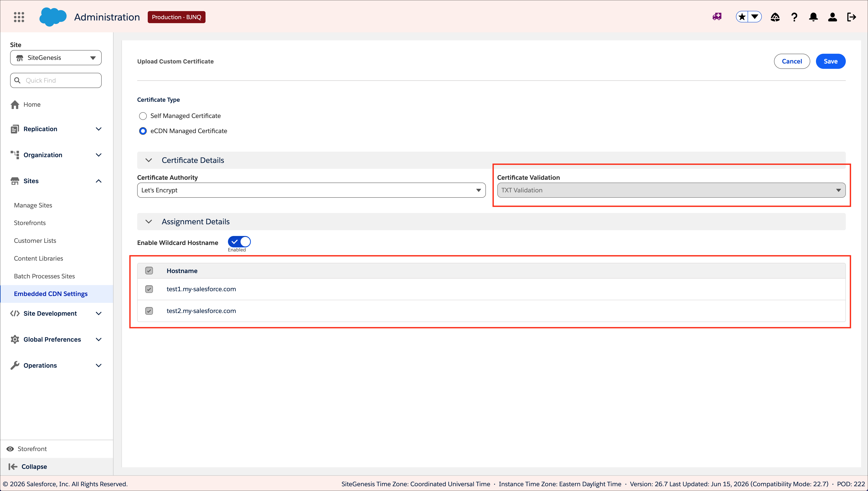868x491 pixels.
Task: Open Storefronts in sidebar
Action: (30, 223)
